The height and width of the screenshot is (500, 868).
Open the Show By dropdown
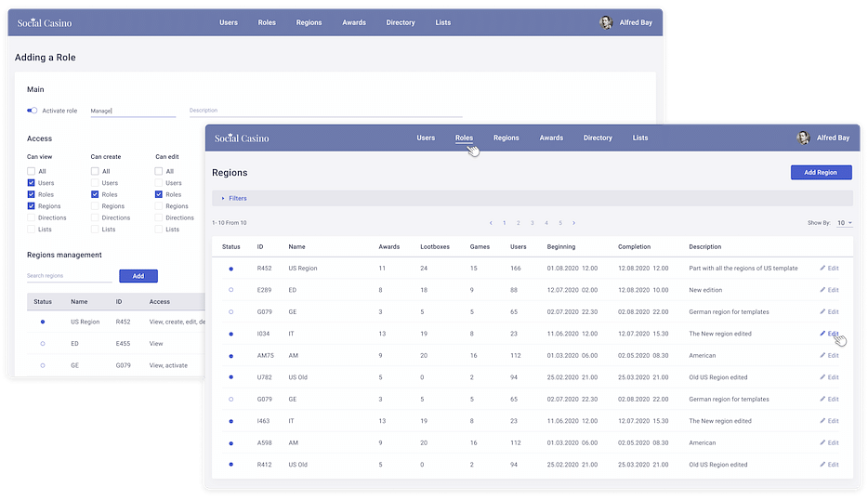[x=845, y=223]
